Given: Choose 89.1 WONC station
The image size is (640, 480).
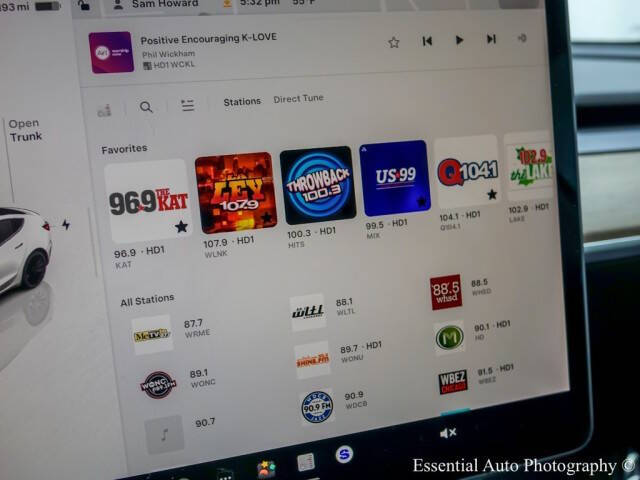Looking at the screenshot, I should coord(158,384).
